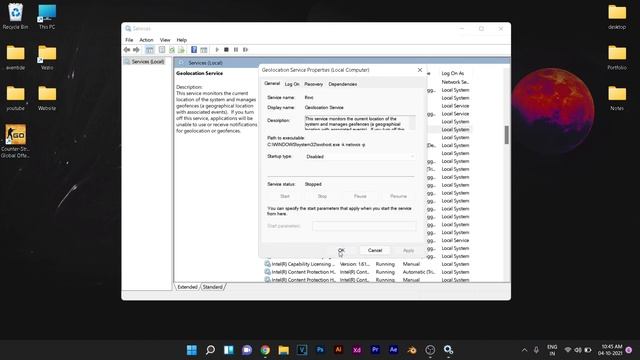Image resolution: width=640 pixels, height=360 pixels.
Task: Click the Export List toolbar icon
Action: point(181,50)
